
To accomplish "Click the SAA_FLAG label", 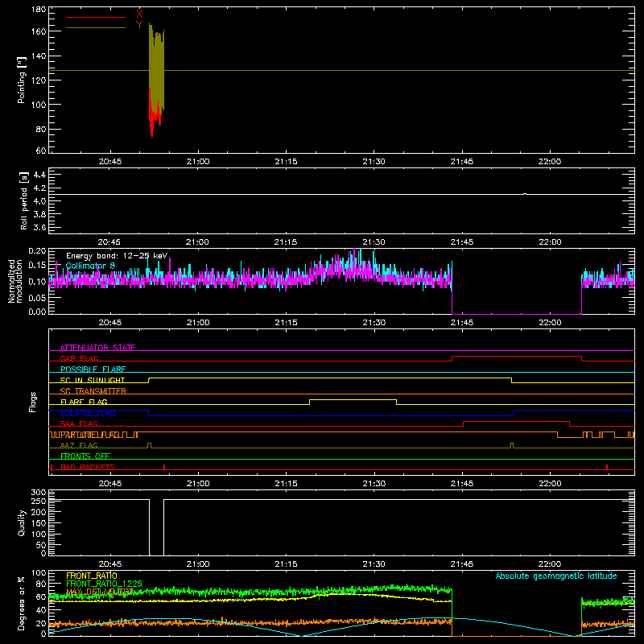I will click(79, 423).
